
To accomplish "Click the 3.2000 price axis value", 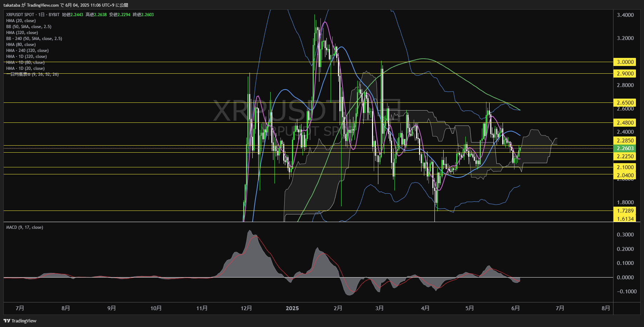I will tap(625, 38).
